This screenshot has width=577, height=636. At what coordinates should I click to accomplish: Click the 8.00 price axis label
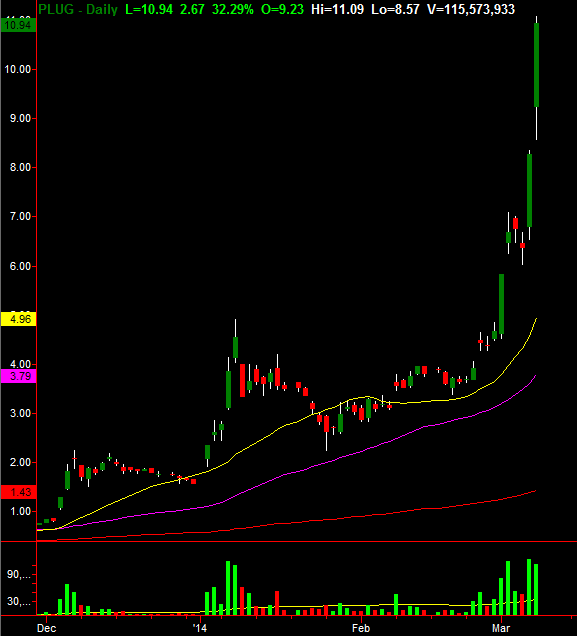pyautogui.click(x=20, y=168)
